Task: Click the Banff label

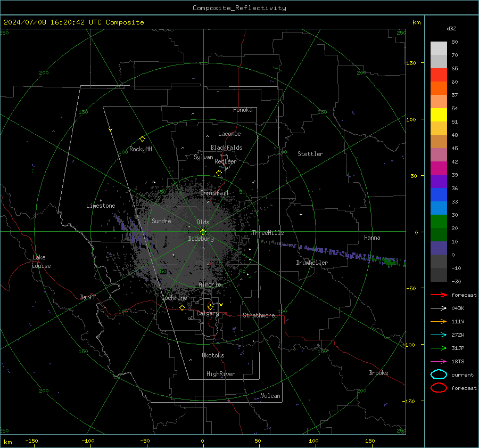Action: tap(88, 297)
